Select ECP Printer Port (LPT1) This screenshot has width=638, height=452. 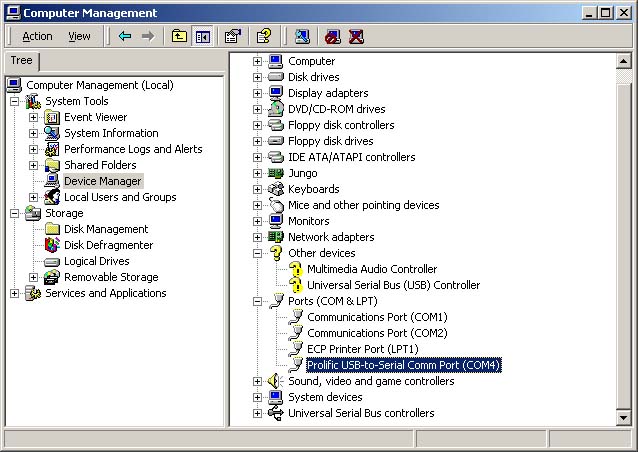pos(363,349)
